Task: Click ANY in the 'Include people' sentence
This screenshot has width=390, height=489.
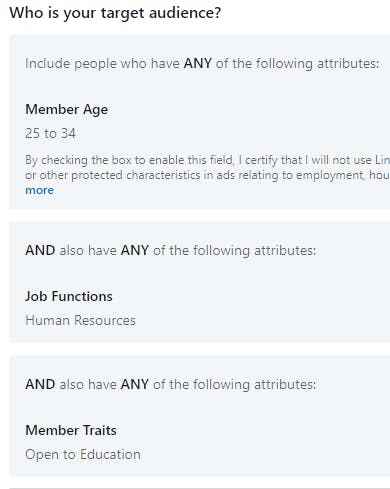Action: [x=198, y=63]
